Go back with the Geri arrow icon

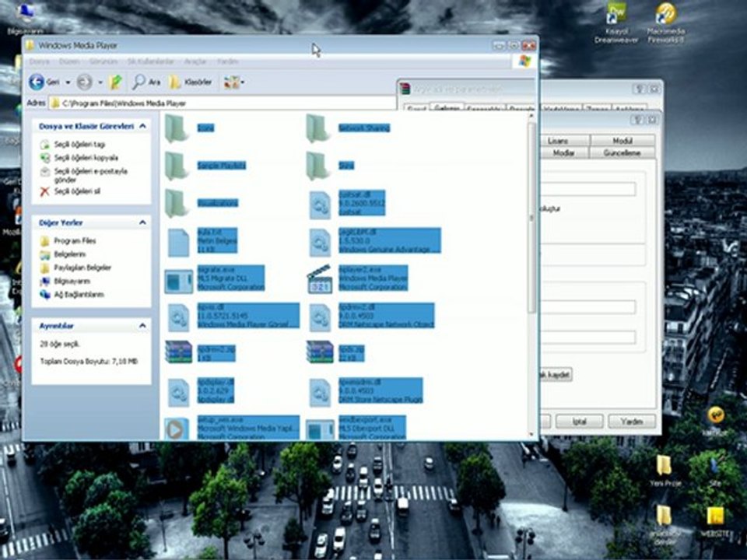click(x=37, y=82)
